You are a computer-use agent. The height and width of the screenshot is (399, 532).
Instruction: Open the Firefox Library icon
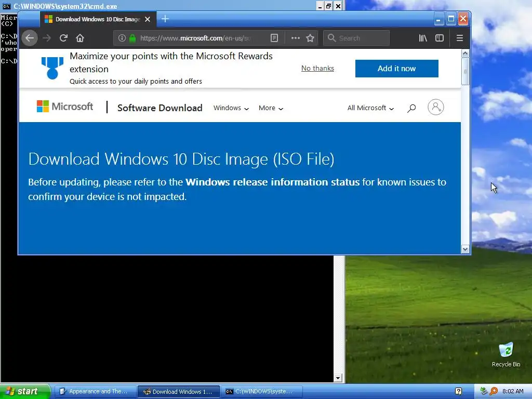pos(423,38)
